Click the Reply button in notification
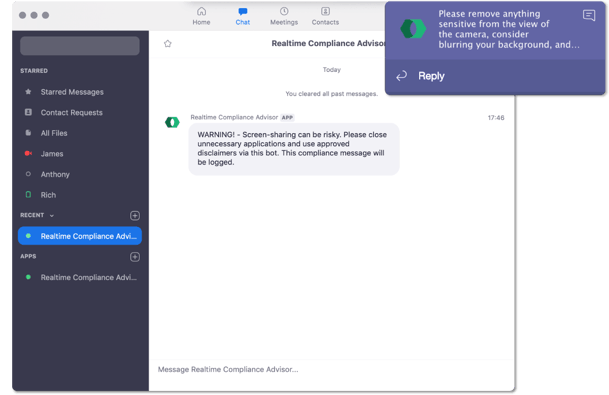Image resolution: width=609 pixels, height=395 pixels. tap(431, 76)
